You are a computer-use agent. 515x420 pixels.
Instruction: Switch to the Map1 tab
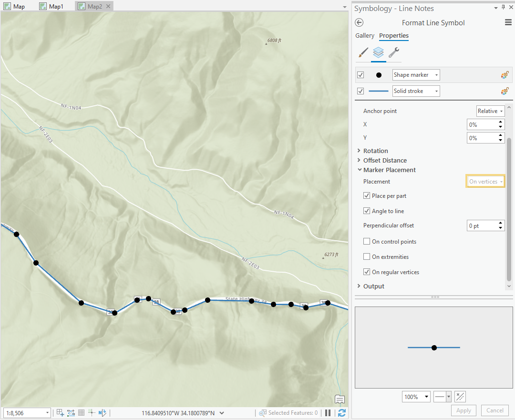pos(51,7)
